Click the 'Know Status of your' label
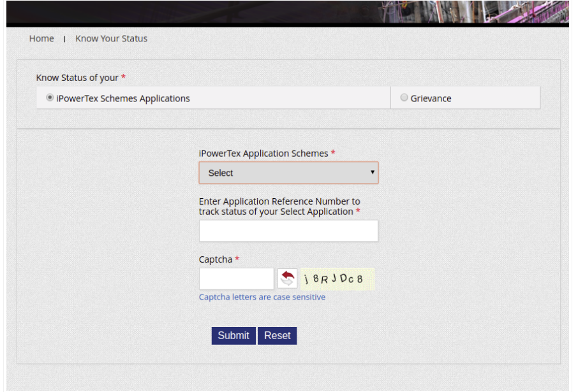The image size is (585, 392). 77,78
